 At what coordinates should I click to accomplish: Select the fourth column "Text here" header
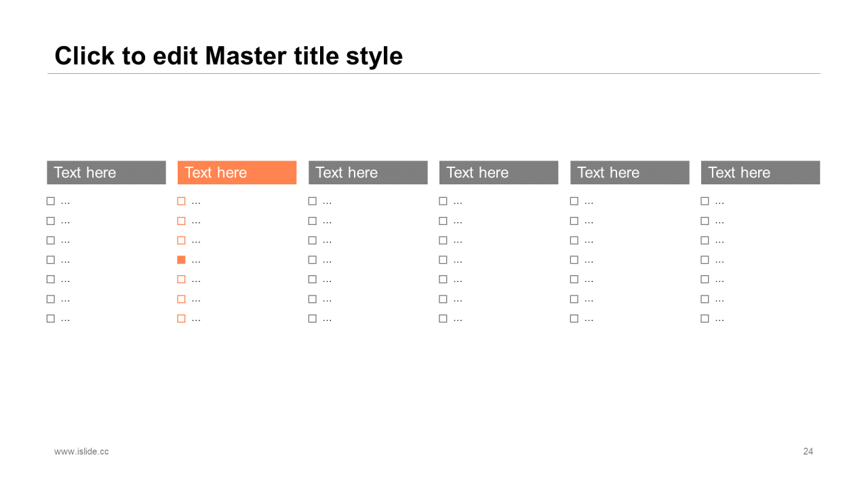(499, 173)
